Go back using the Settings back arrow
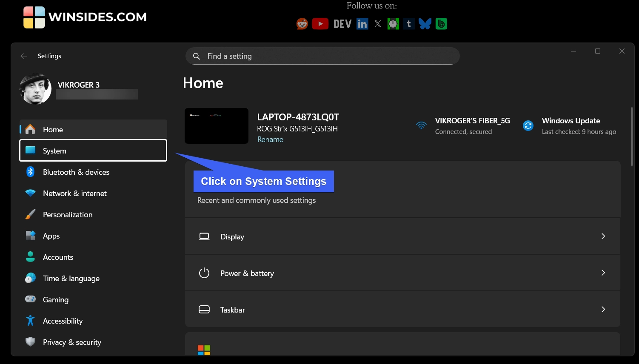The height and width of the screenshot is (364, 639). (24, 56)
